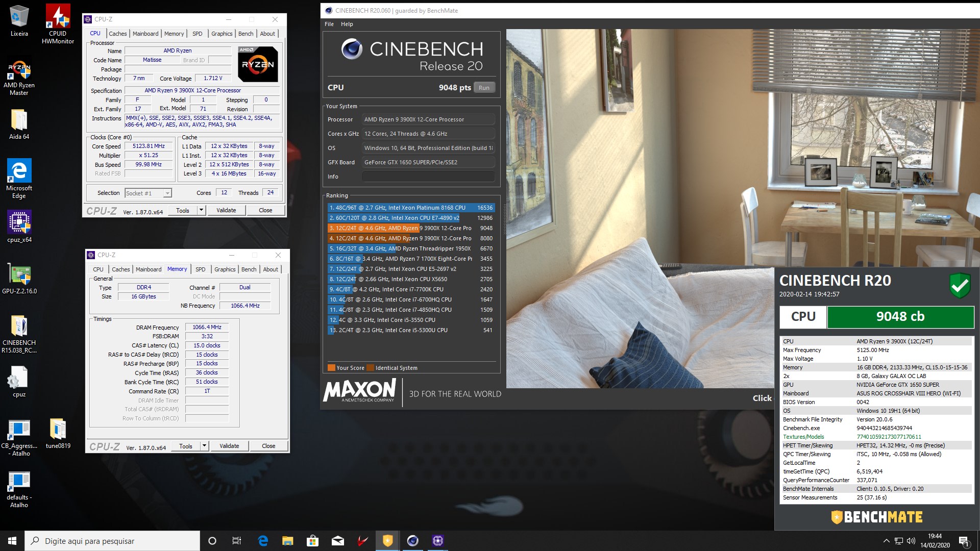Image resolution: width=980 pixels, height=551 pixels.
Task: Open About tab in bottom CPU-Z window
Action: [x=271, y=269]
